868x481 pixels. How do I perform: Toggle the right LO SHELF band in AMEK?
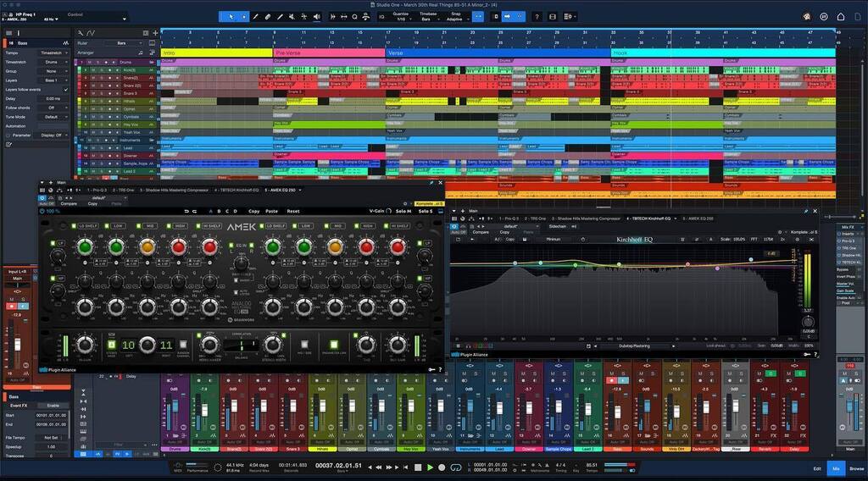pos(263,225)
